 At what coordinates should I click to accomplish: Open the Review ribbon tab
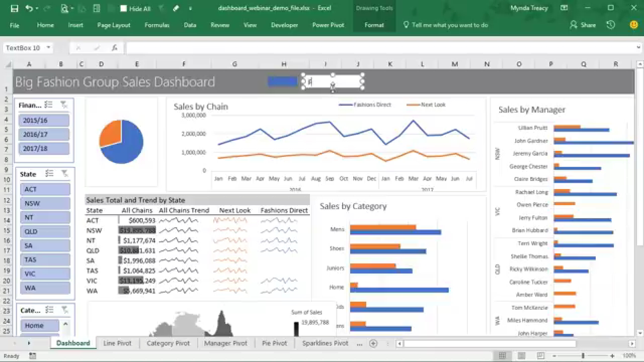[x=220, y=25]
